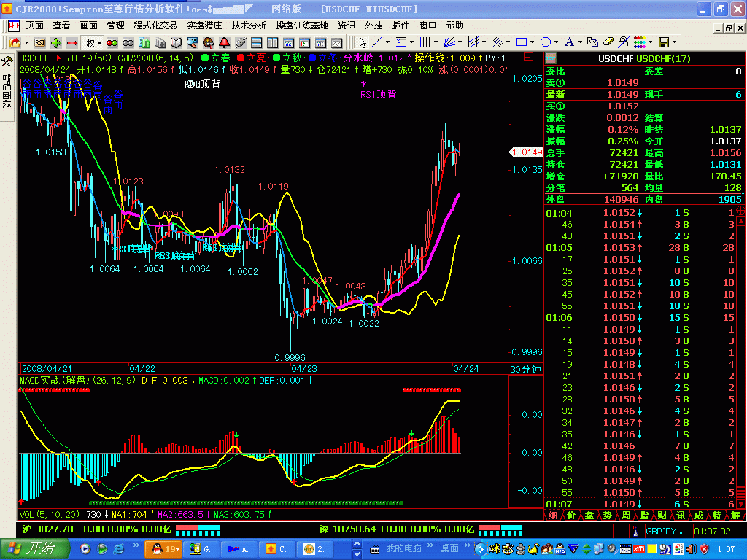
Task: Click the RSI indicator toolbar icon
Action: point(40,42)
